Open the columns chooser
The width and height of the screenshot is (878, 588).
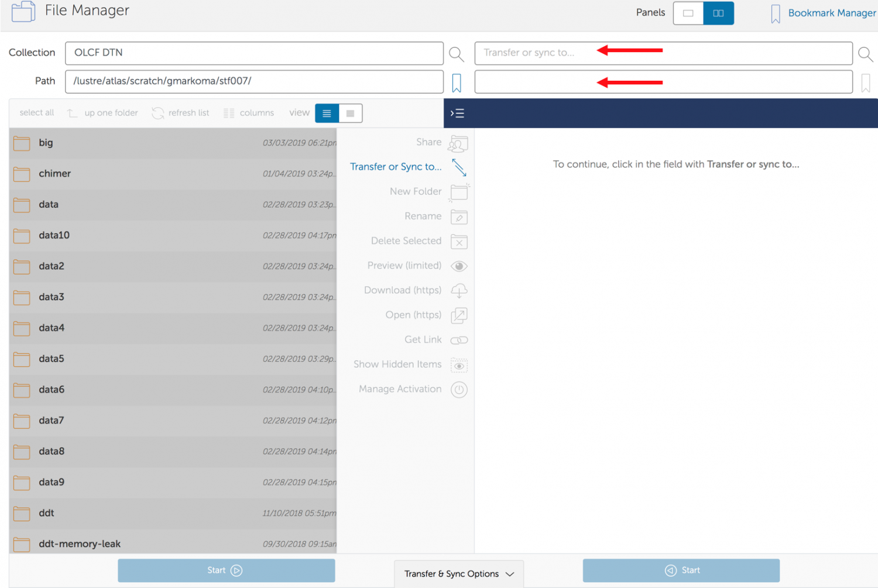click(x=249, y=113)
